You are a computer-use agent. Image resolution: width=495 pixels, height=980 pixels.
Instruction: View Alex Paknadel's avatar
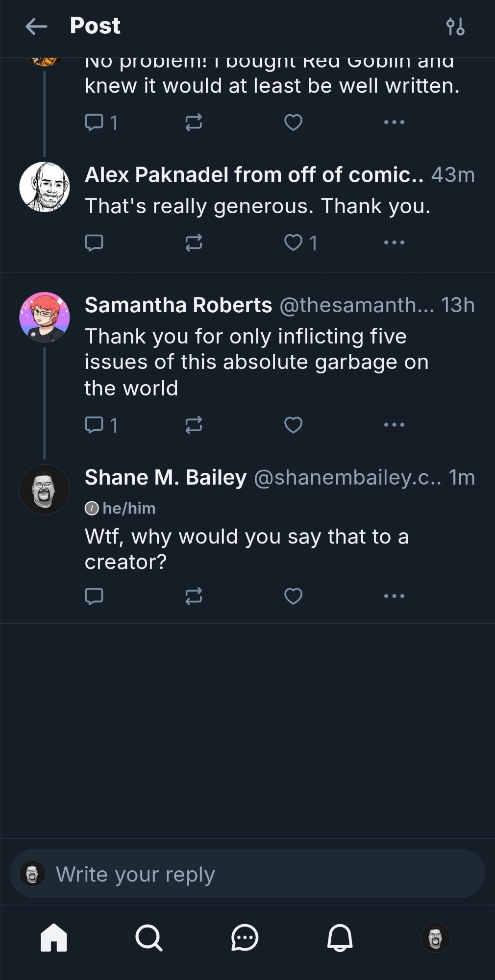45,187
